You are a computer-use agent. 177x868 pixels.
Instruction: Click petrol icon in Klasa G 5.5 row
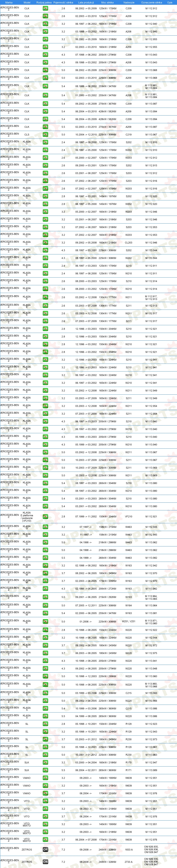pos(45,558)
